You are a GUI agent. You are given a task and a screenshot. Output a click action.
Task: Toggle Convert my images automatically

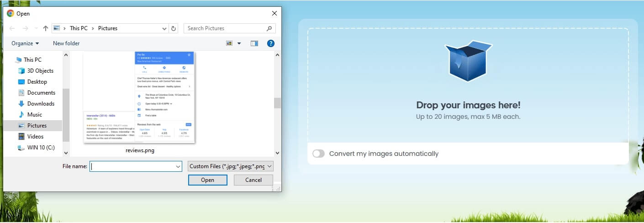click(x=318, y=154)
